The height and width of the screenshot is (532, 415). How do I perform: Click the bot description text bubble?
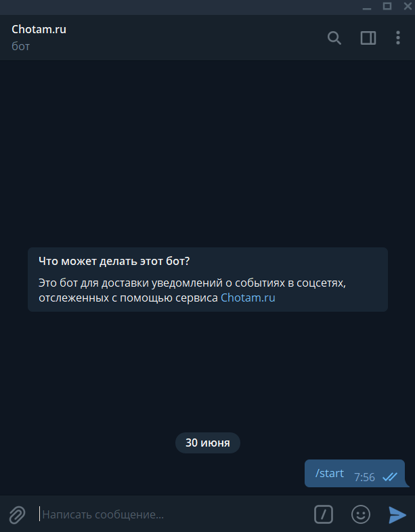(208, 280)
